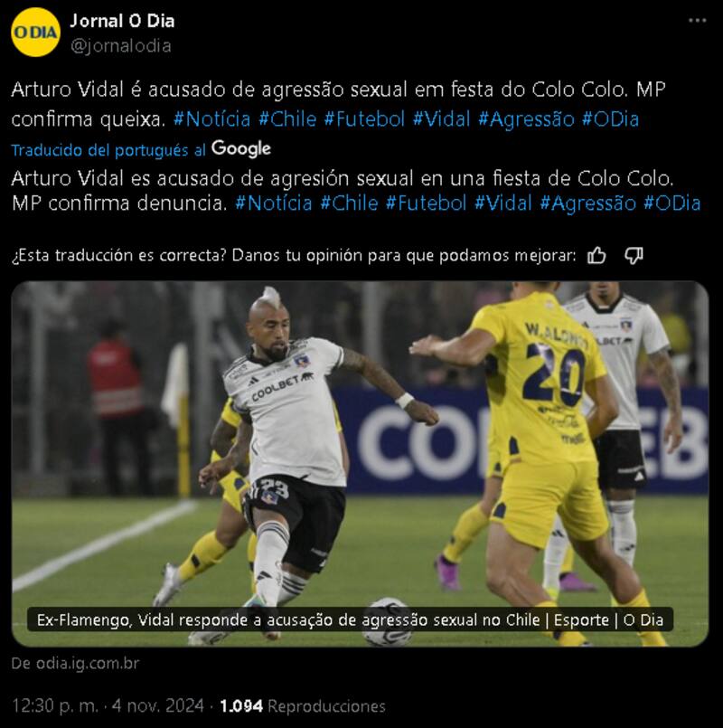The image size is (723, 728).
Task: Click the #ODia hashtag in translated text
Action: pyautogui.click(x=672, y=203)
